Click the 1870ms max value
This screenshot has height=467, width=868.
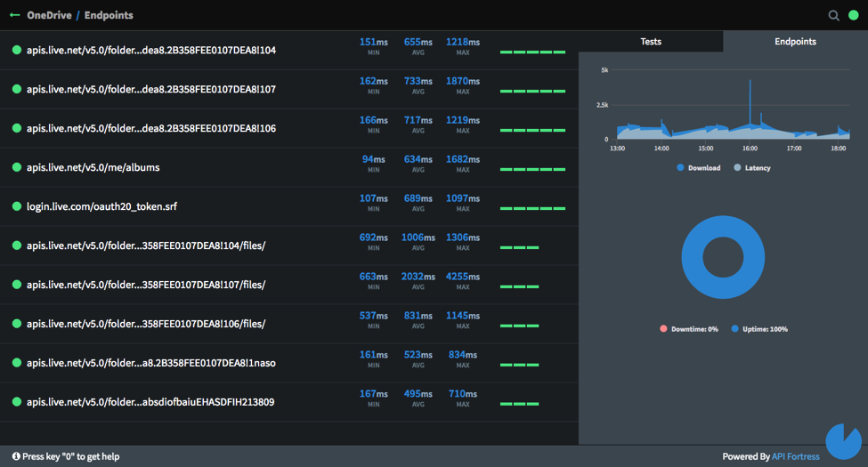click(x=463, y=81)
